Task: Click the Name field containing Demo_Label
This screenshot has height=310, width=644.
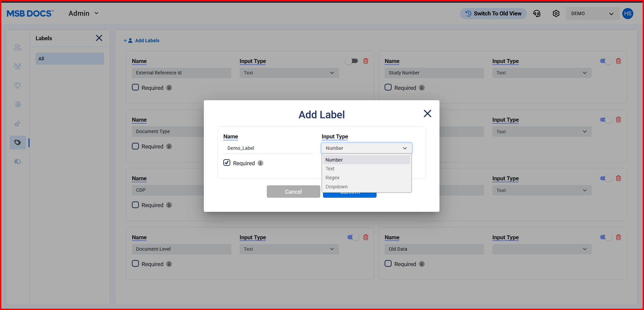Action: click(268, 148)
